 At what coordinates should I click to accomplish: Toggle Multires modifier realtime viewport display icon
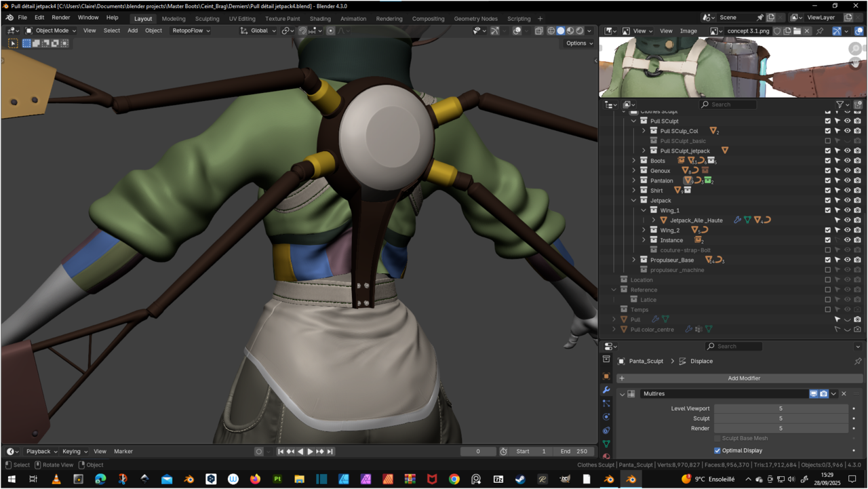click(813, 394)
